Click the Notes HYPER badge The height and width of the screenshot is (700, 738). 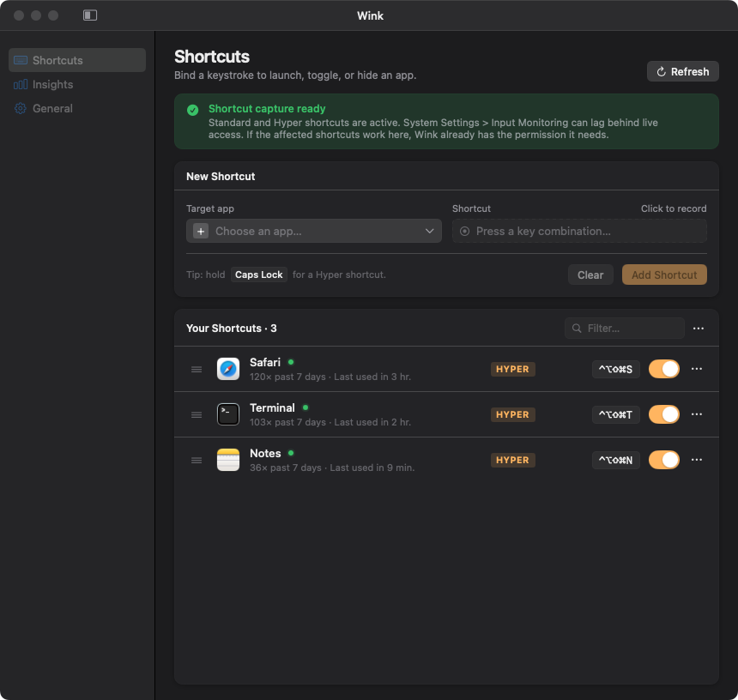click(512, 460)
